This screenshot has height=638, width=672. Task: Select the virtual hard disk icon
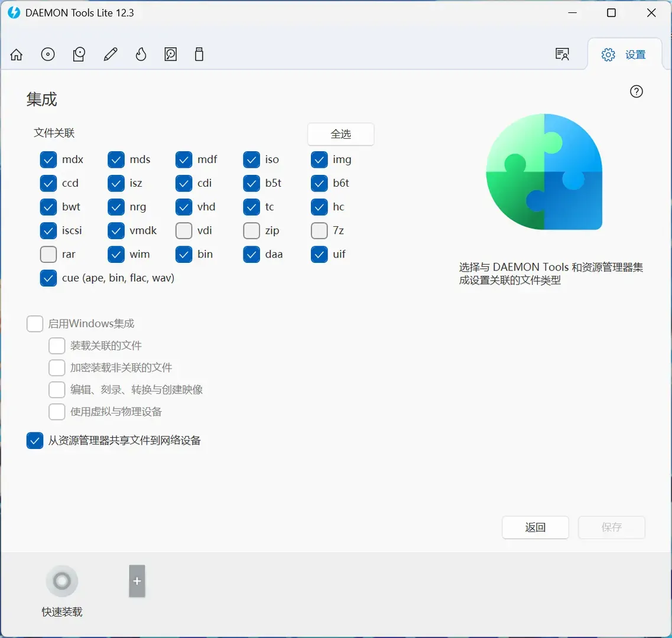click(x=171, y=54)
